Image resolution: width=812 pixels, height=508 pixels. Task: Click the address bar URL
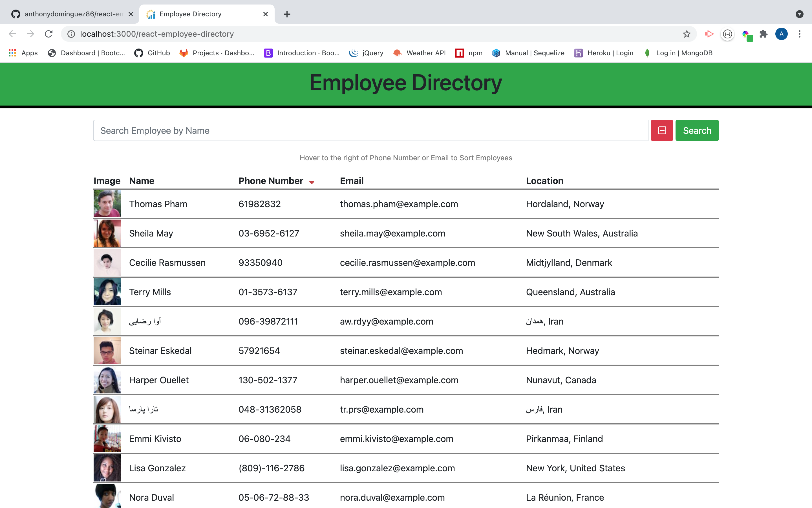click(x=157, y=34)
